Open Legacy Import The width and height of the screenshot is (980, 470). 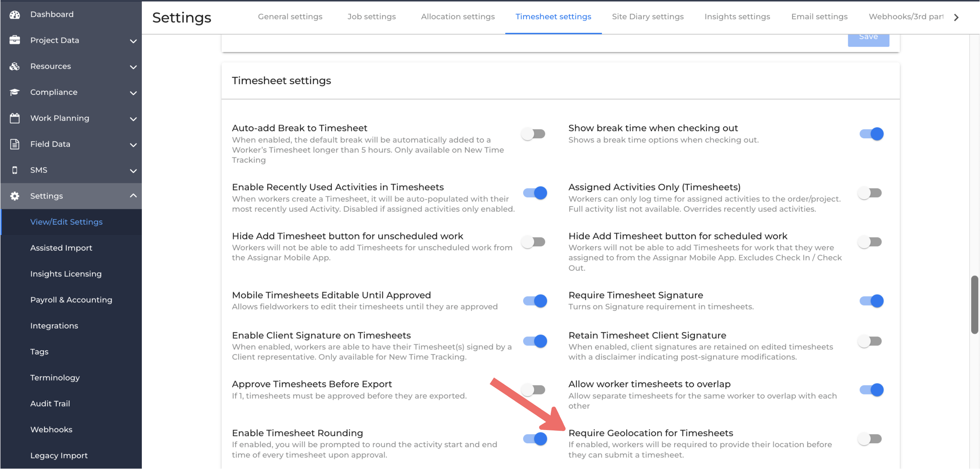[x=59, y=456]
